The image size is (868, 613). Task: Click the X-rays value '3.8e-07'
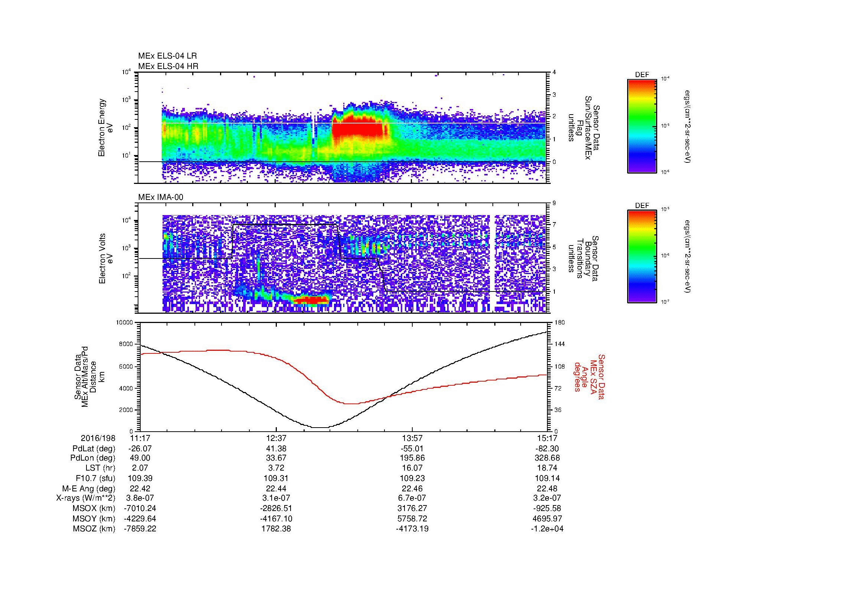pyautogui.click(x=140, y=498)
